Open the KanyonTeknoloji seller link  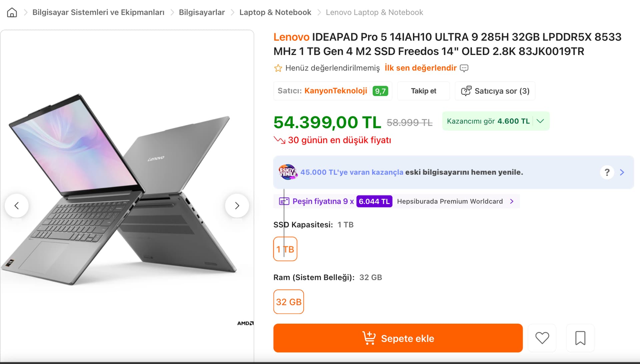coord(336,91)
